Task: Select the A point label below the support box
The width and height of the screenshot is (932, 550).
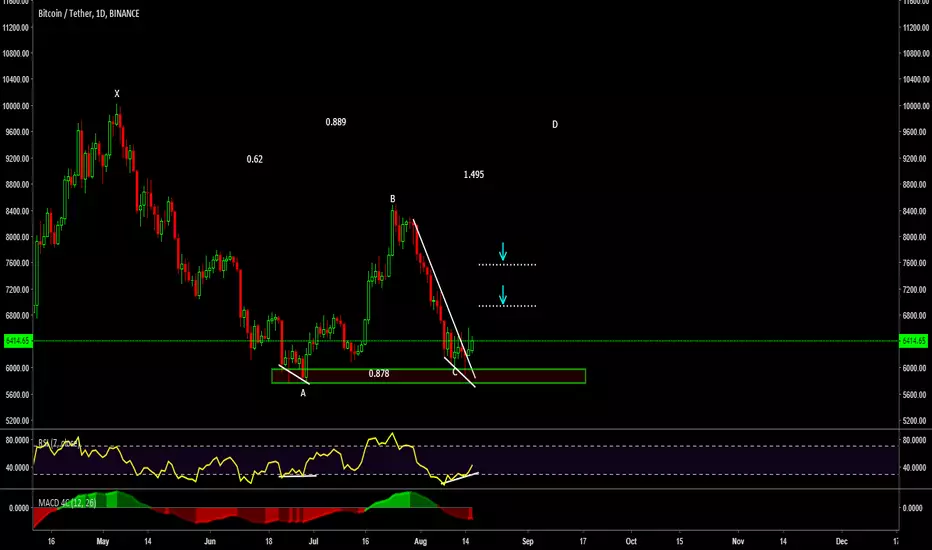Action: [303, 393]
